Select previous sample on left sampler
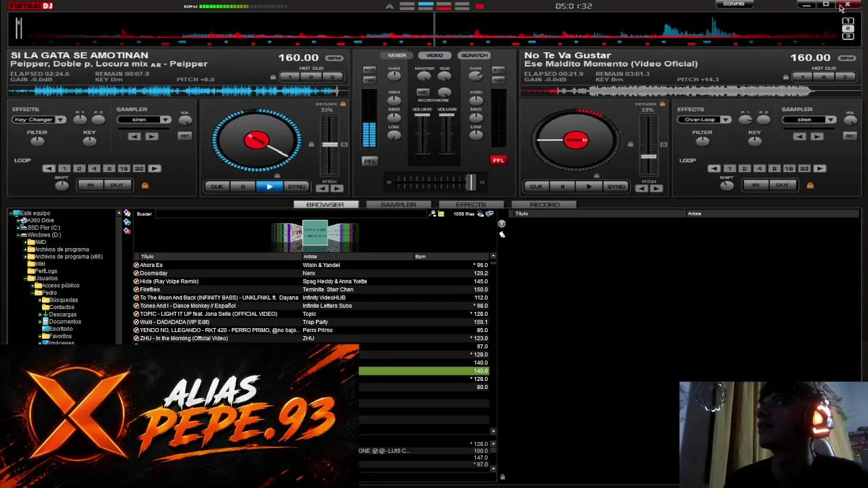The width and height of the screenshot is (868, 488). point(135,136)
